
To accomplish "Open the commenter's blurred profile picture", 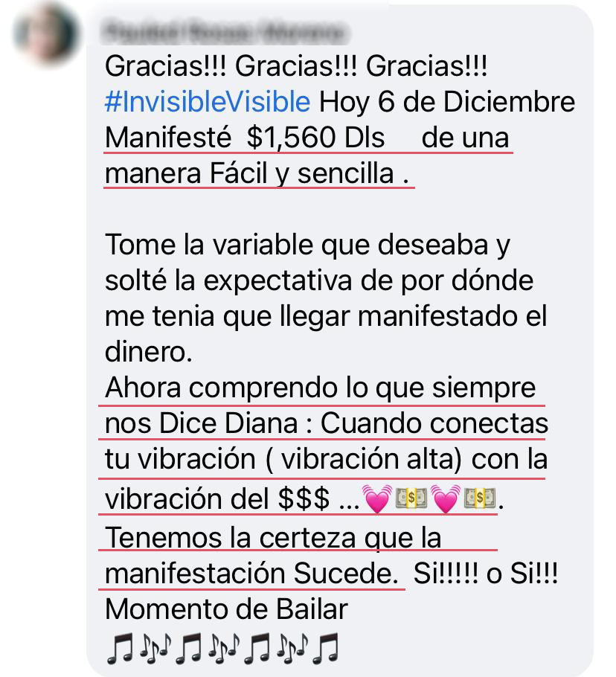I will (x=47, y=33).
